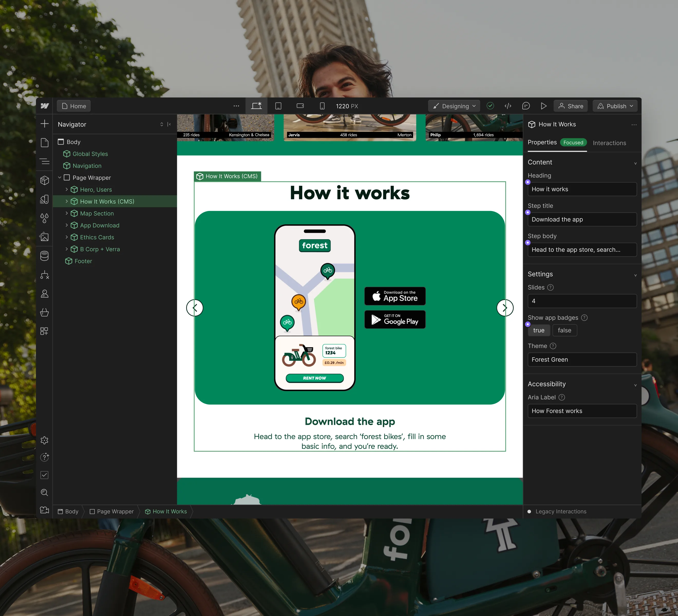
Task: Collapse the Content section
Action: click(x=635, y=163)
